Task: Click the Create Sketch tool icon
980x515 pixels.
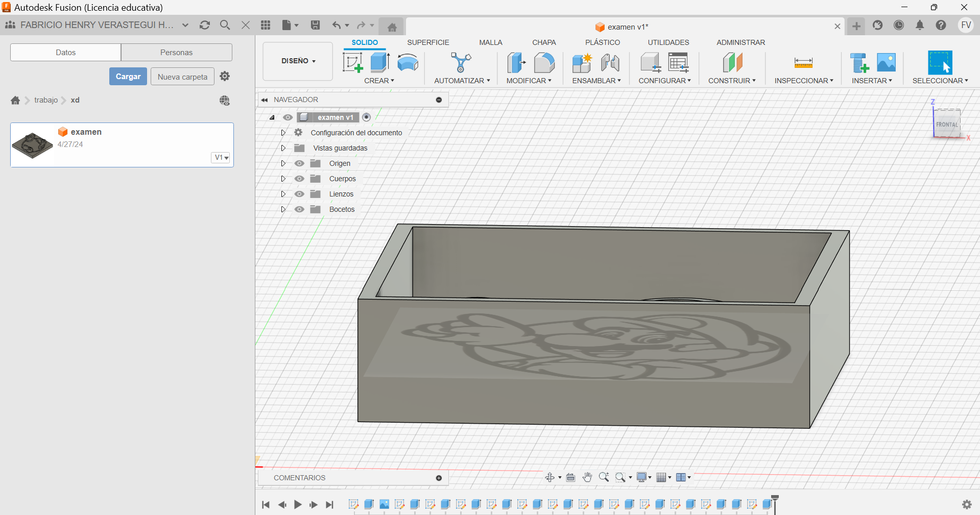Action: (x=352, y=63)
